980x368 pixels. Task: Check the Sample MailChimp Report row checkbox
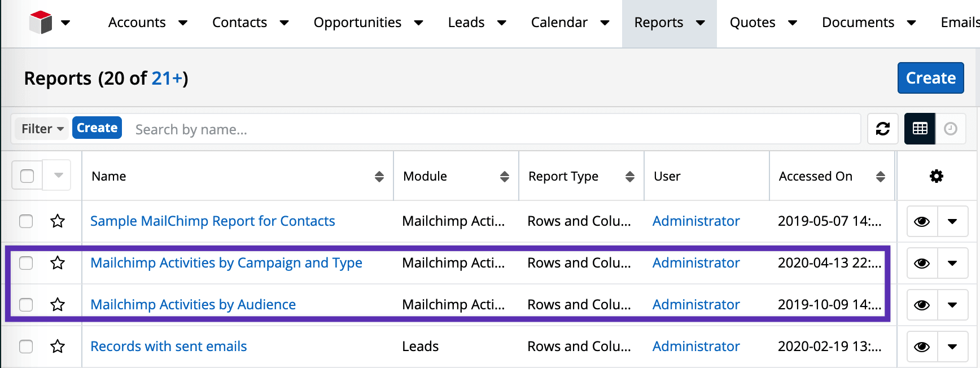tap(26, 221)
